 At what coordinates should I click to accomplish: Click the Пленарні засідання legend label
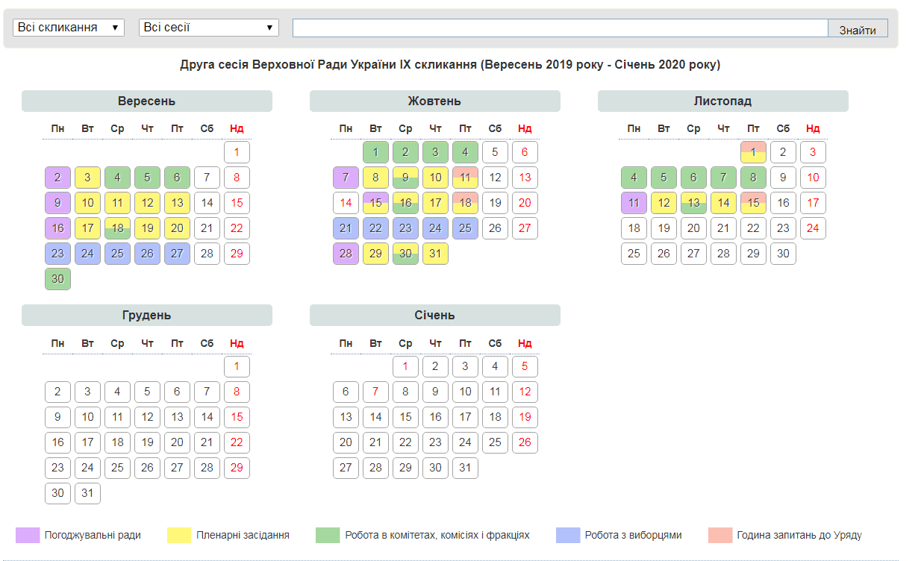(x=243, y=535)
